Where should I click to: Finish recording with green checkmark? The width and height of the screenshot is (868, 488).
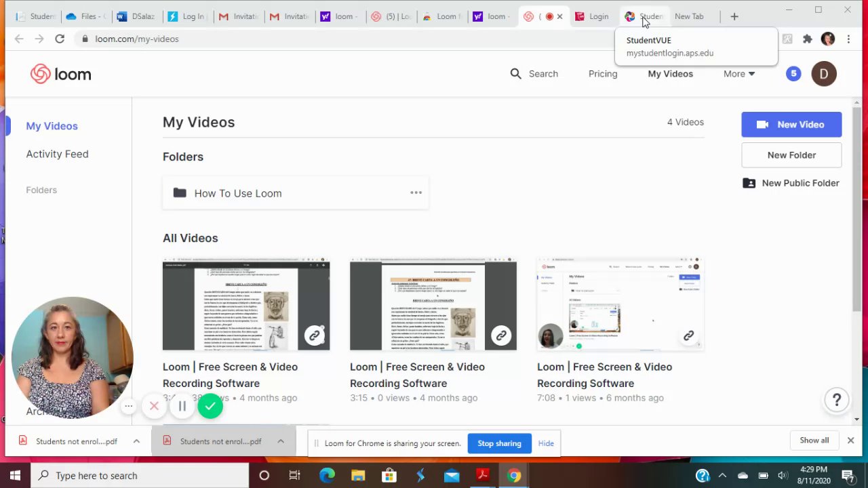[x=210, y=406]
